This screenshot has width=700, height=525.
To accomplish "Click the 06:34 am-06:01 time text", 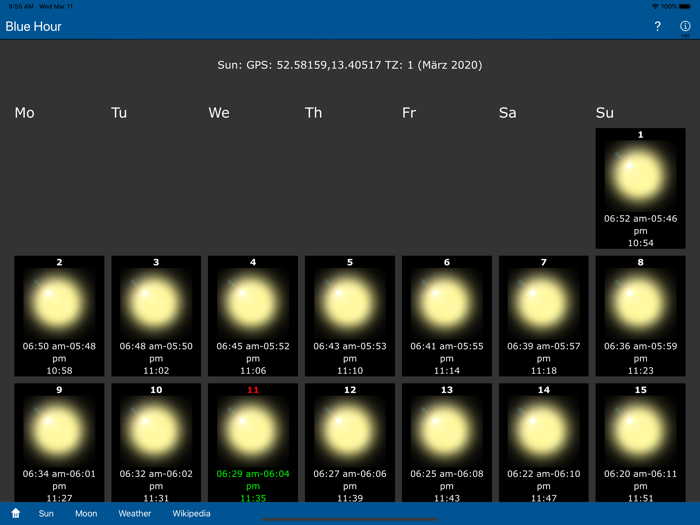I will point(59,474).
